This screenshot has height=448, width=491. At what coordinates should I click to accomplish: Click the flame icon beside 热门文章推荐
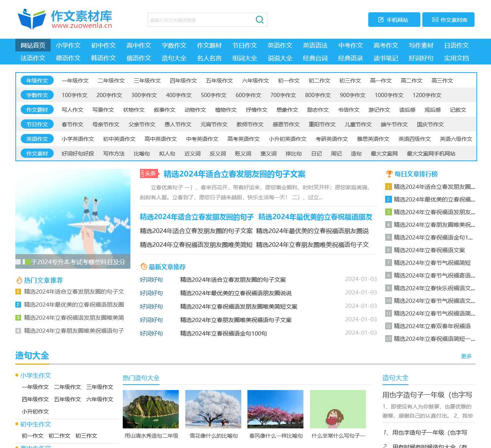(19, 280)
